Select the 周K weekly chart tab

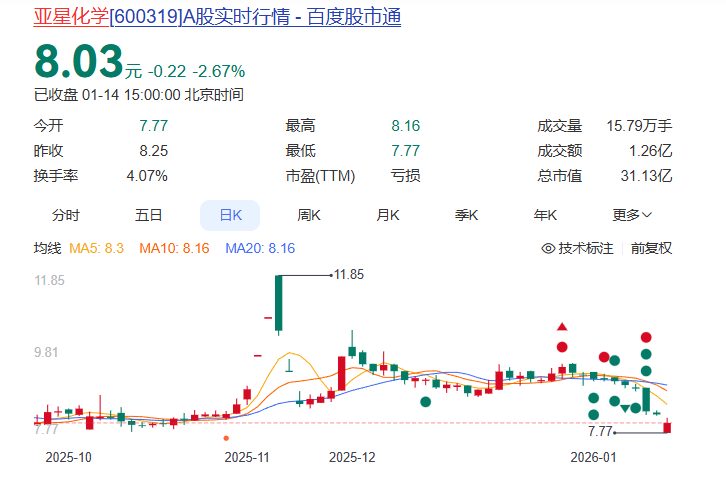pos(309,215)
